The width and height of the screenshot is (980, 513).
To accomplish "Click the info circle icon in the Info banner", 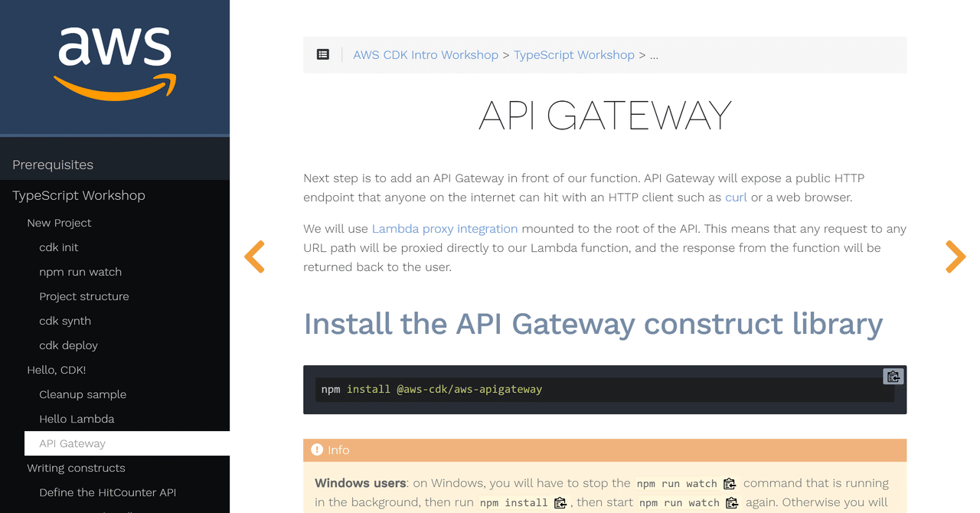I will pos(318,449).
